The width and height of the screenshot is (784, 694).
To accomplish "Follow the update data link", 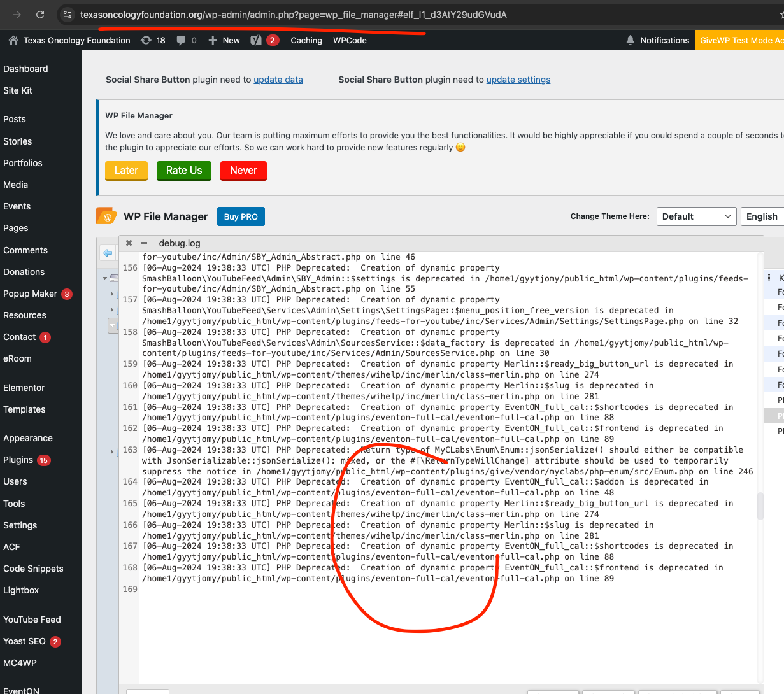I will coord(278,80).
